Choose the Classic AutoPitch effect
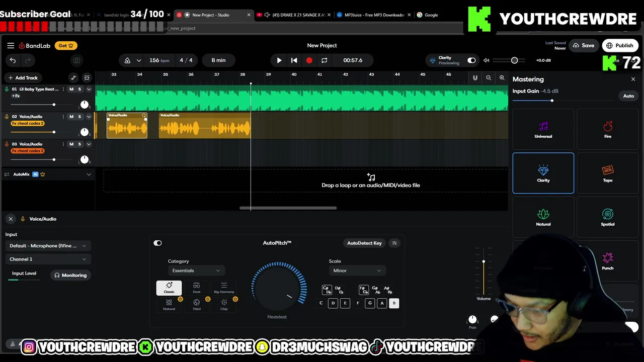Image resolution: width=644 pixels, height=362 pixels. pos(169,288)
